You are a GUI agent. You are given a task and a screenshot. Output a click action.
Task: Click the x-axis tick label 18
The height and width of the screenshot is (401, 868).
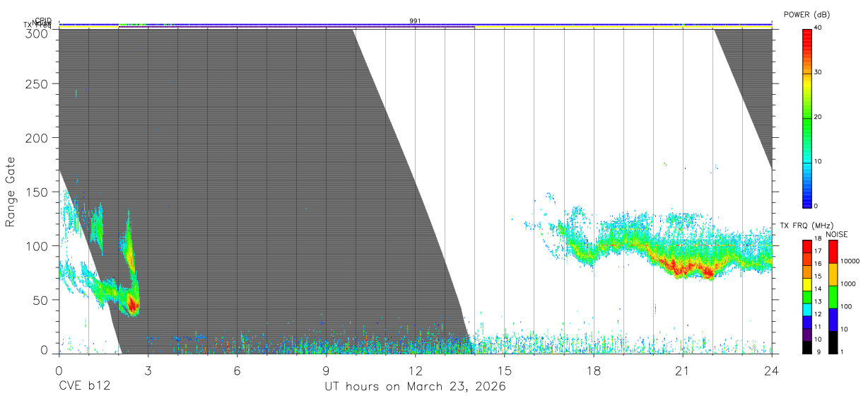tap(593, 370)
